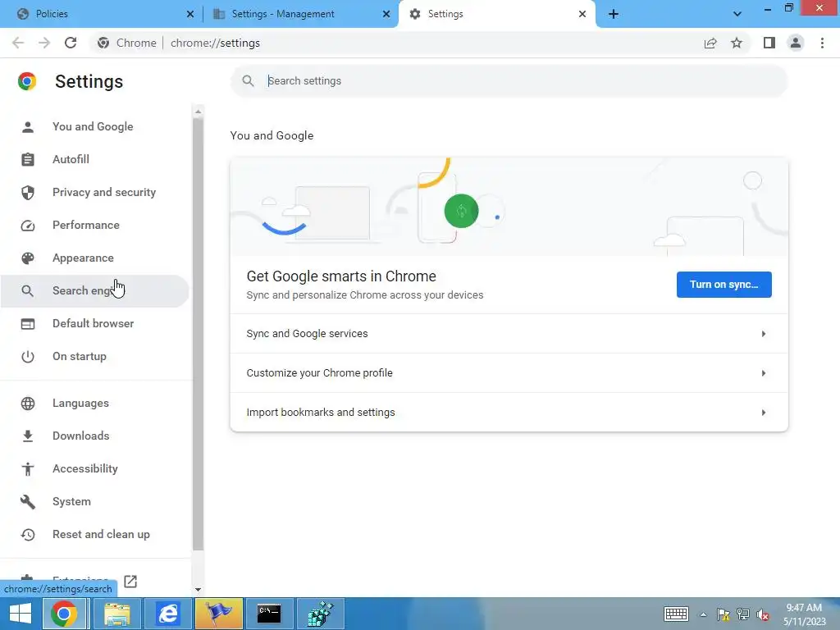Click the Chrome logo beside Settings title
This screenshot has width=840, height=630.
tap(27, 81)
